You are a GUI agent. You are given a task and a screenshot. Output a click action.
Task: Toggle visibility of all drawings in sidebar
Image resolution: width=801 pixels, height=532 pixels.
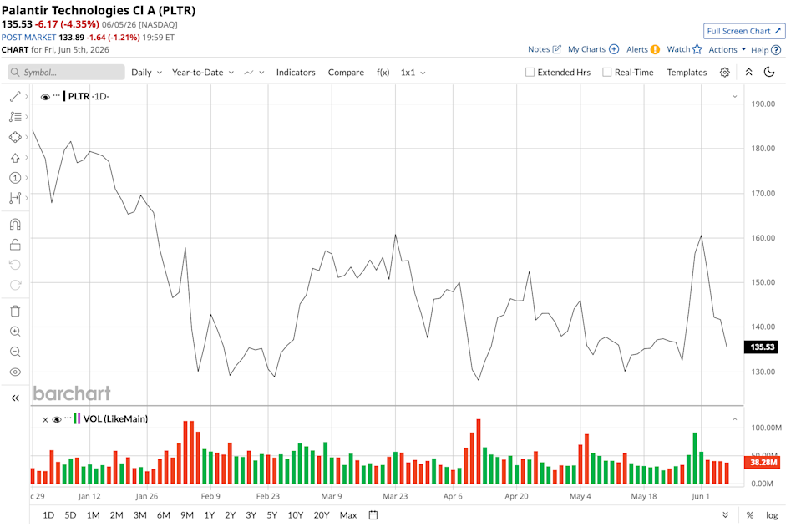(x=15, y=372)
